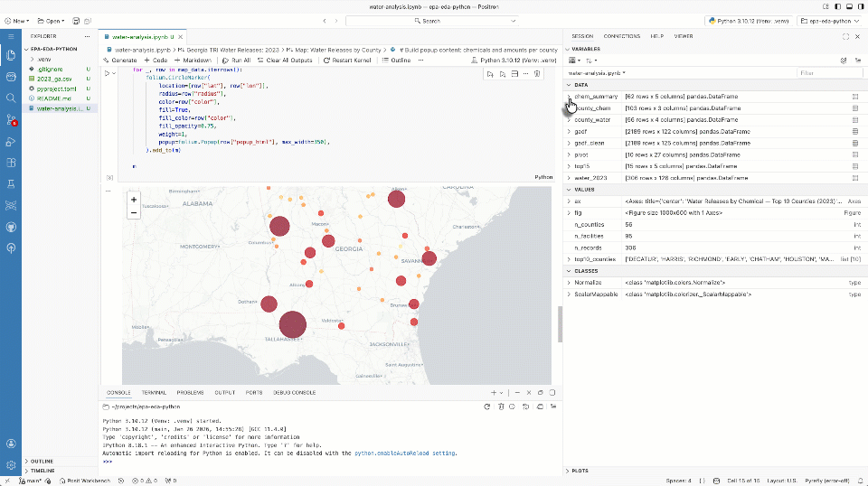
Task: Click the Restart Kernel button
Action: (348, 60)
